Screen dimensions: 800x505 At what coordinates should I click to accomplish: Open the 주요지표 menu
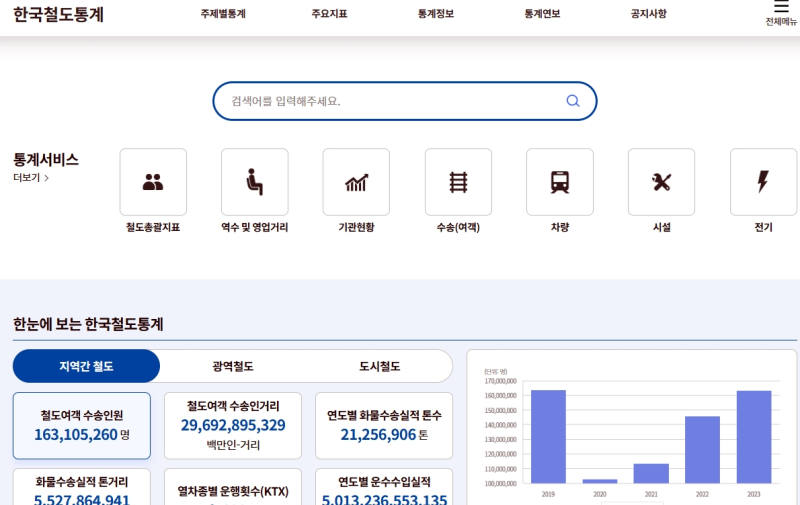329,14
